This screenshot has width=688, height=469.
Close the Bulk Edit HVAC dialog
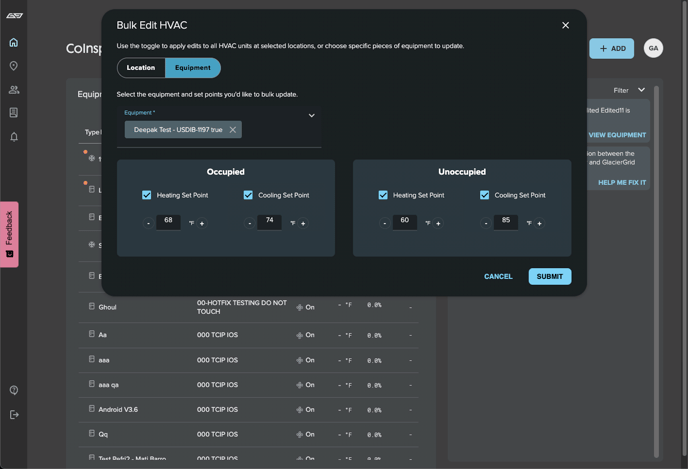click(566, 25)
